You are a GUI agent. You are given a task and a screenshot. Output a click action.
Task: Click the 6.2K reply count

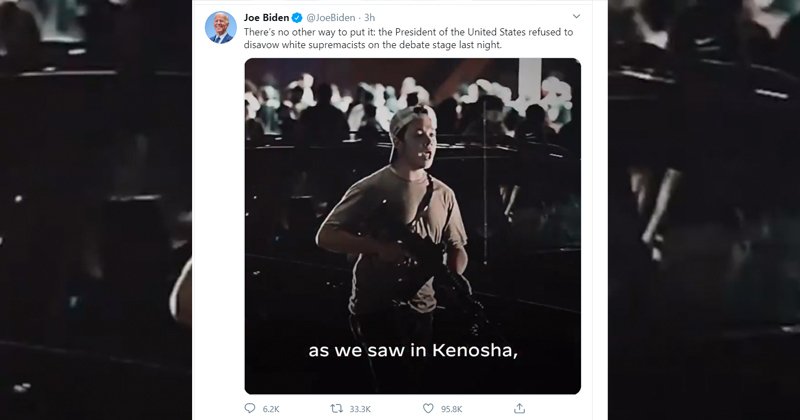(x=271, y=409)
